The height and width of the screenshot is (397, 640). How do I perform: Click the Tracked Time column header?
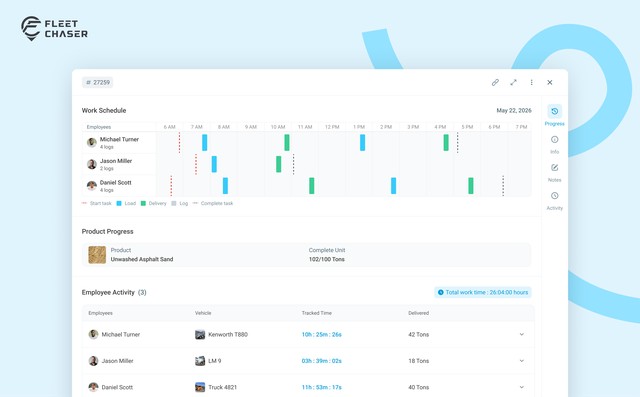click(x=317, y=313)
